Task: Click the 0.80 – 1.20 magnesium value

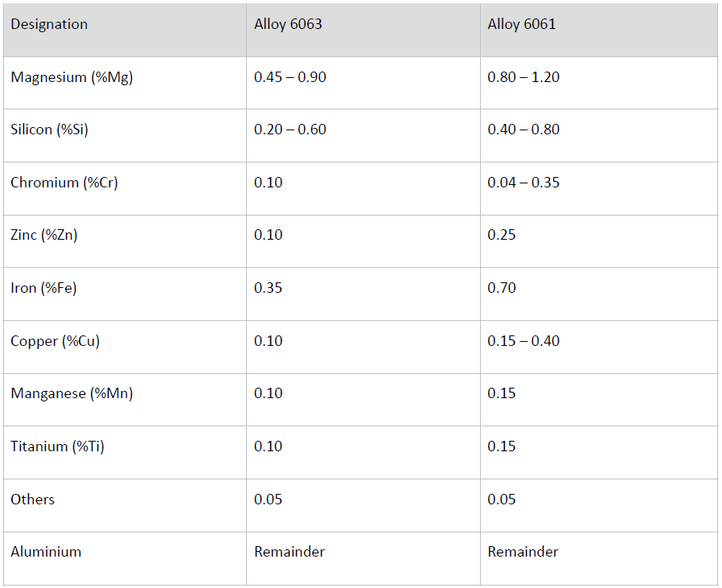Action: coord(523,77)
